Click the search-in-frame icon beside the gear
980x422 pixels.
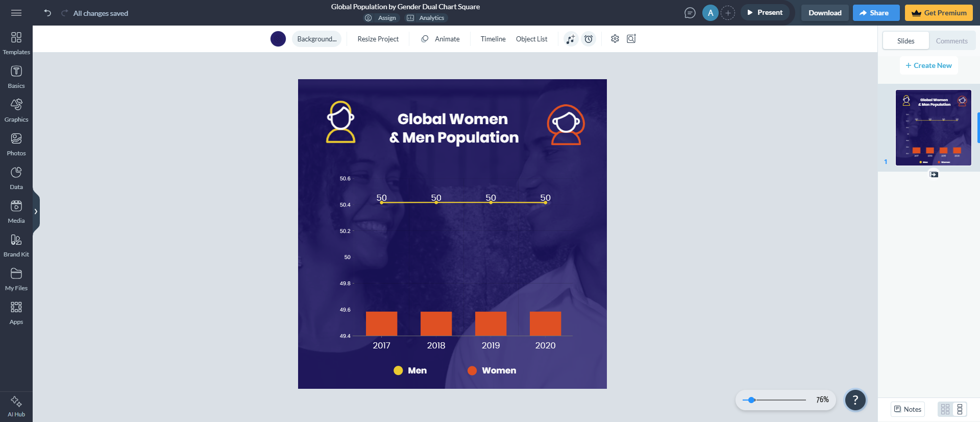[x=631, y=39]
